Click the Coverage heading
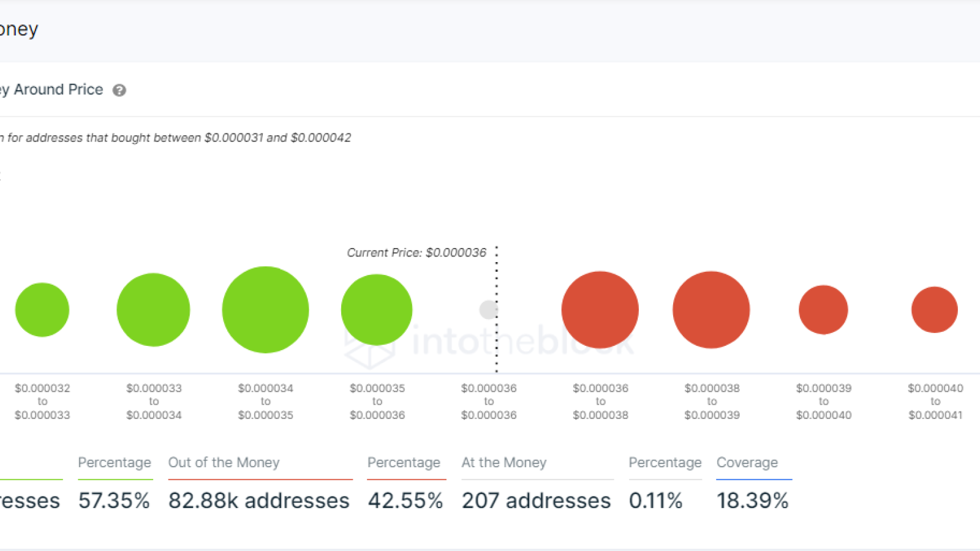 pos(747,463)
